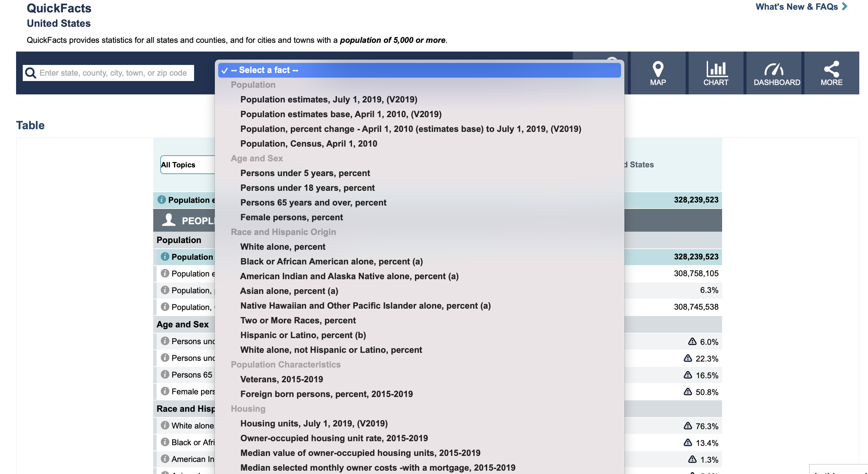Screen dimensions: 868x474
Task: Select 'Veterans, 2015-2019' option
Action: click(281, 379)
